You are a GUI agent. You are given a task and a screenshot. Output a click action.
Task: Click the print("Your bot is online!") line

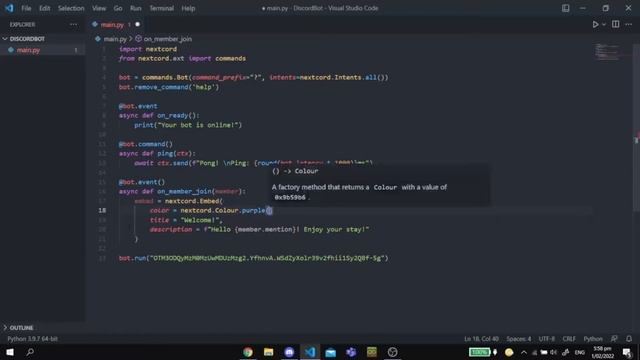coord(188,125)
